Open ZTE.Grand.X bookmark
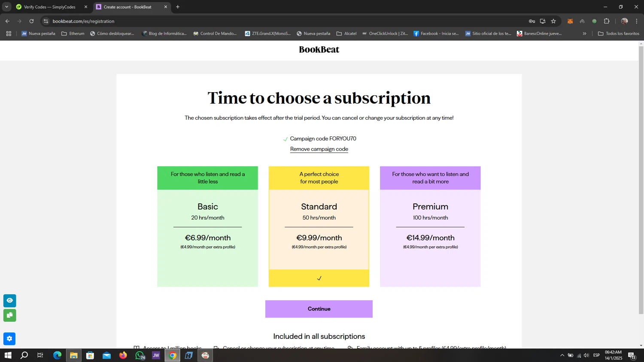The width and height of the screenshot is (644, 362). [267, 33]
